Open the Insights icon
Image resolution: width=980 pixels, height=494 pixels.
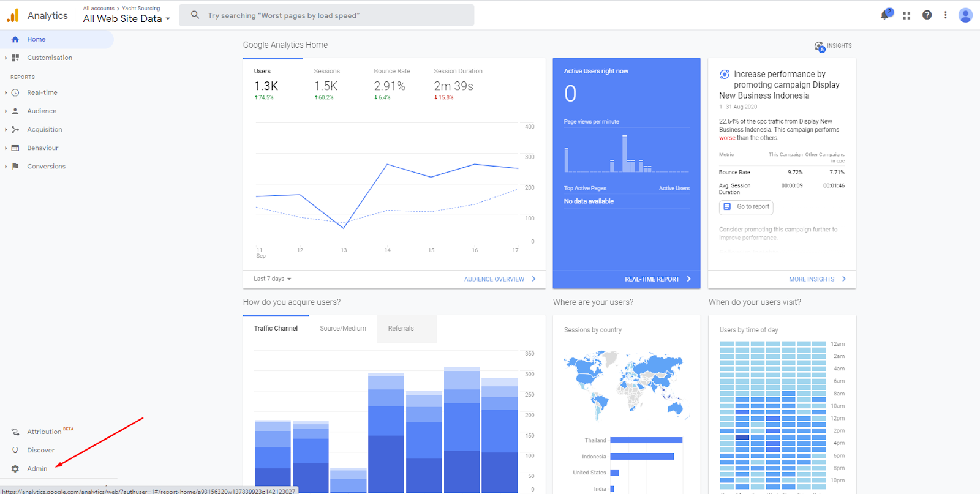click(820, 47)
